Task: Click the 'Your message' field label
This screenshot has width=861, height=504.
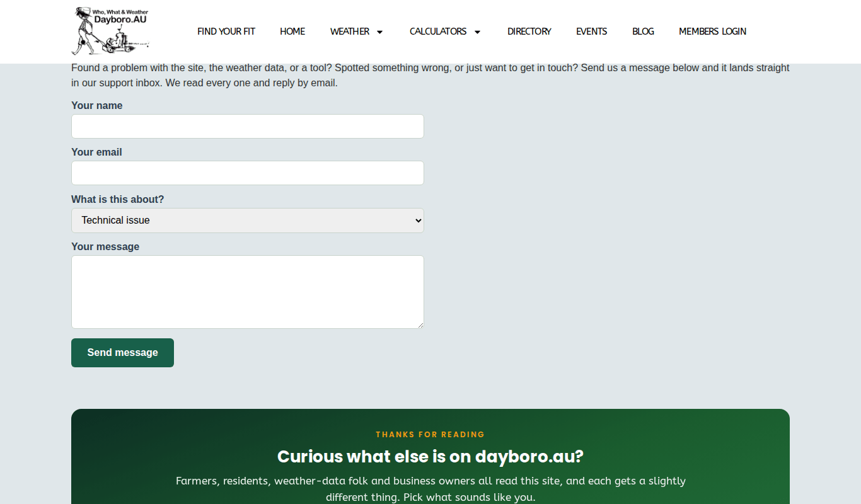Action: pos(105,247)
